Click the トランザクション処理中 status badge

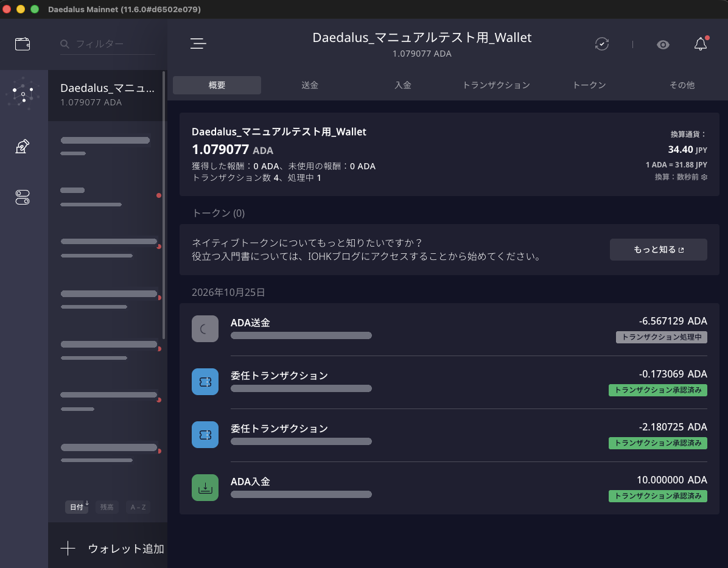coord(661,337)
